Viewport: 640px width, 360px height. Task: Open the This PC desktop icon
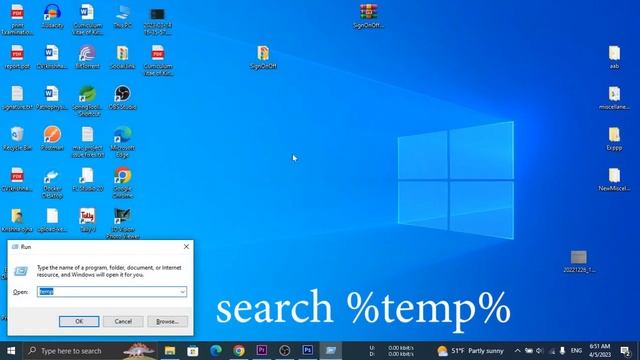pyautogui.click(x=122, y=16)
